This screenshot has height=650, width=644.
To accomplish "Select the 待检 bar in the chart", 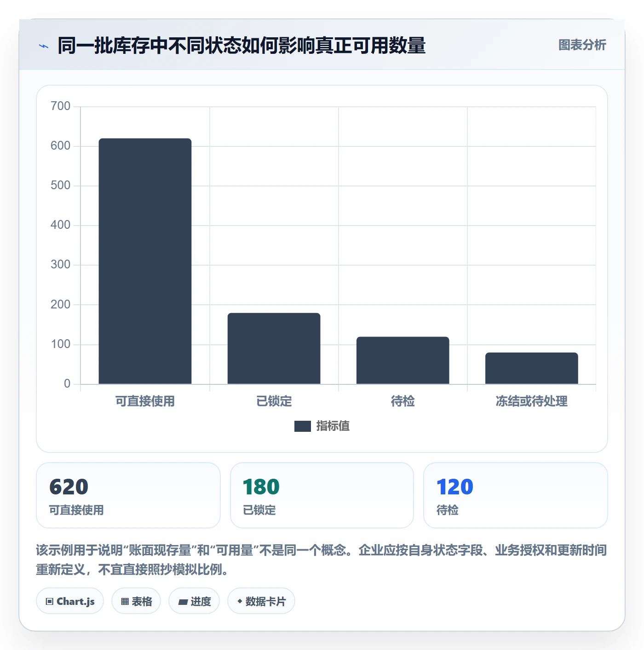I will pos(402,360).
